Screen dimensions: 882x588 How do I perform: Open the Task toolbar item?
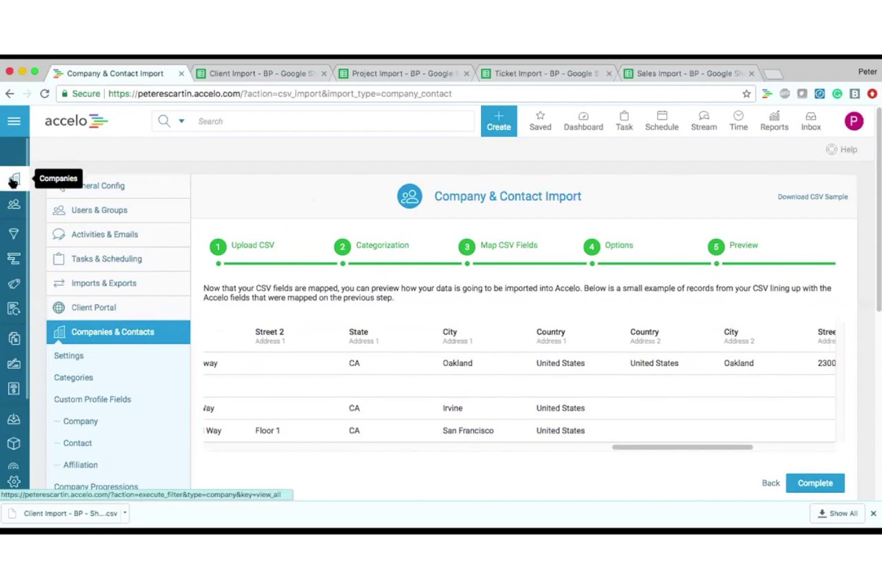coord(624,121)
